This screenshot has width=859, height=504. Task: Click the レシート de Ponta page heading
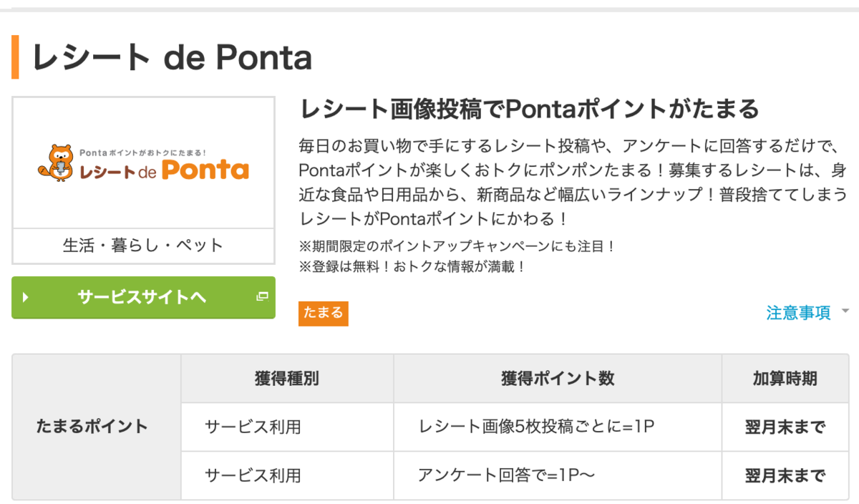click(x=172, y=58)
